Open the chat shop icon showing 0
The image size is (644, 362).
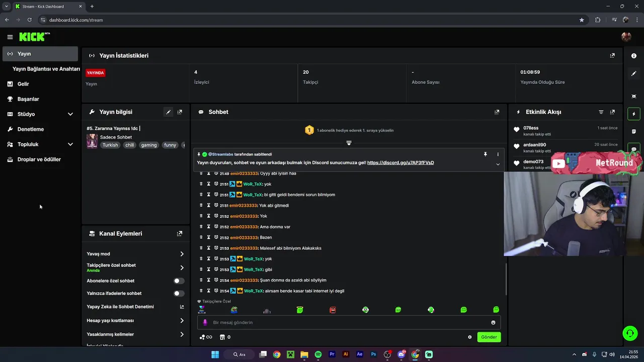point(225,337)
